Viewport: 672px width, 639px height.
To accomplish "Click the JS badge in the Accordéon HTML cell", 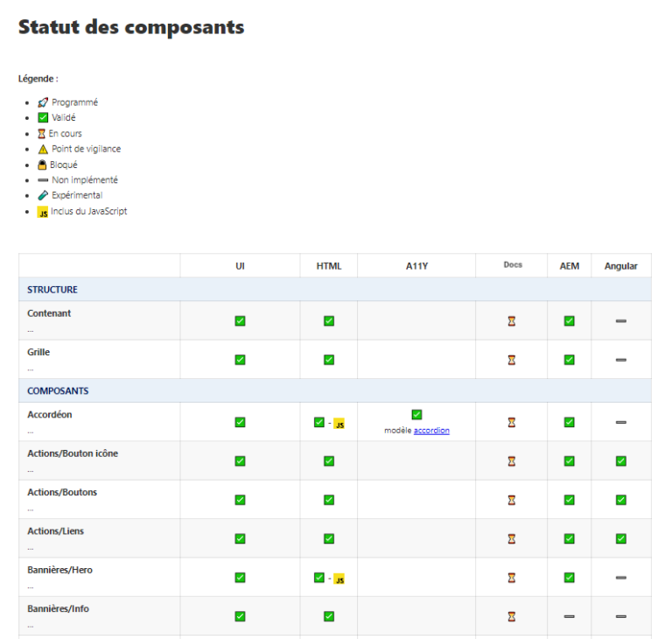I will [339, 424].
